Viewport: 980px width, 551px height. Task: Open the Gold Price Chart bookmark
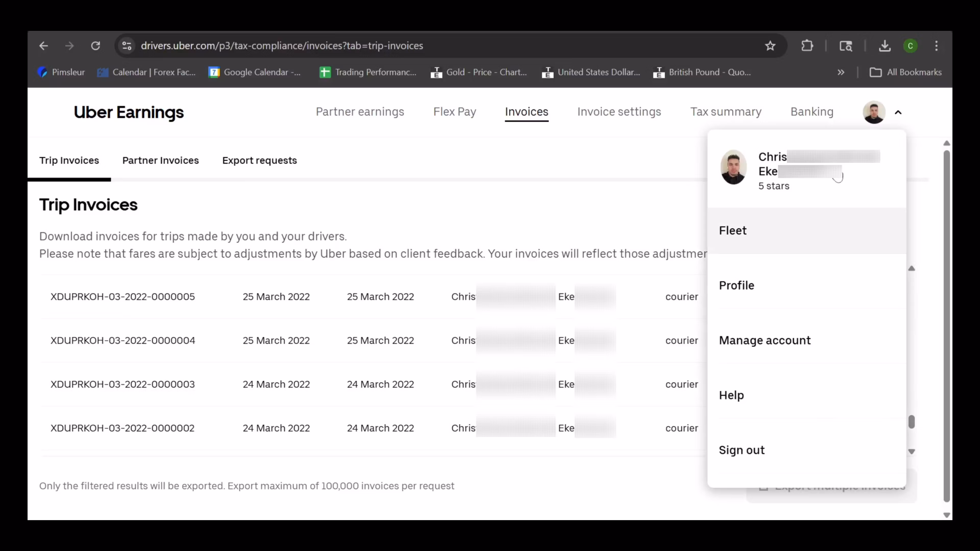pyautogui.click(x=479, y=72)
